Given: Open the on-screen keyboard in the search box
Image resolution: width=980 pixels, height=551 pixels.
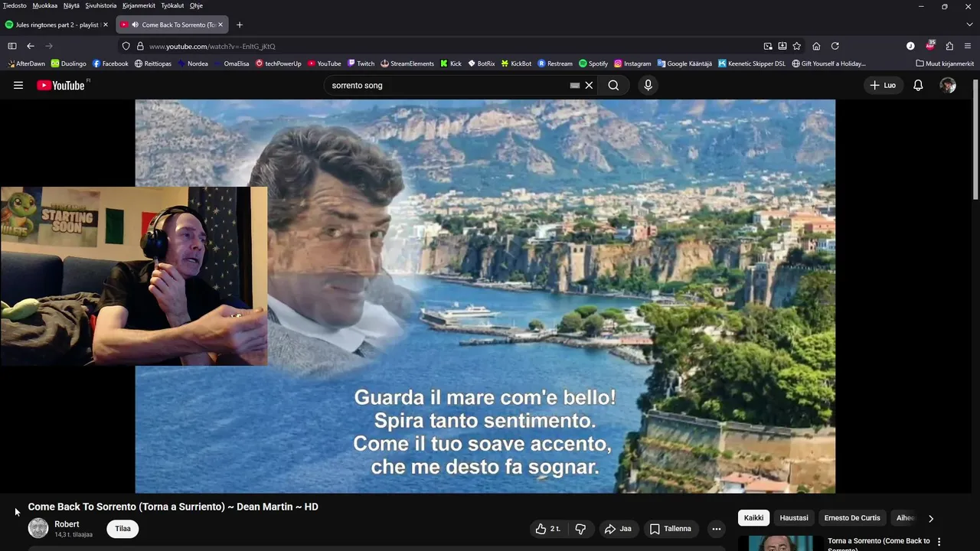Looking at the screenshot, I should pyautogui.click(x=574, y=85).
